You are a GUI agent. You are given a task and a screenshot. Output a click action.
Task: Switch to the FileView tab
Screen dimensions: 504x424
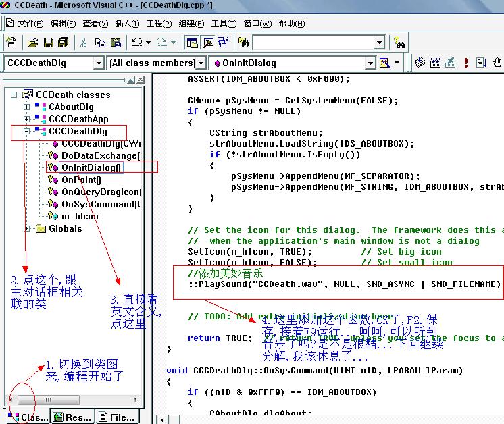point(117,417)
